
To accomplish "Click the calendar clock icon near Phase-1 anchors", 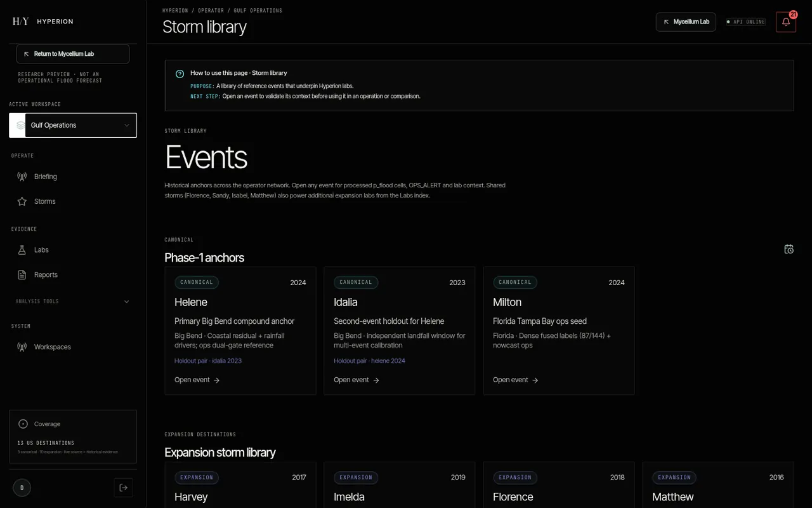I will click(789, 249).
